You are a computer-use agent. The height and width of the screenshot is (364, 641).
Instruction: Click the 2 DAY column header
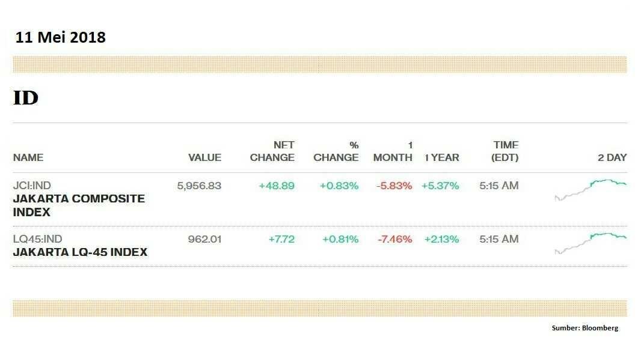(612, 157)
